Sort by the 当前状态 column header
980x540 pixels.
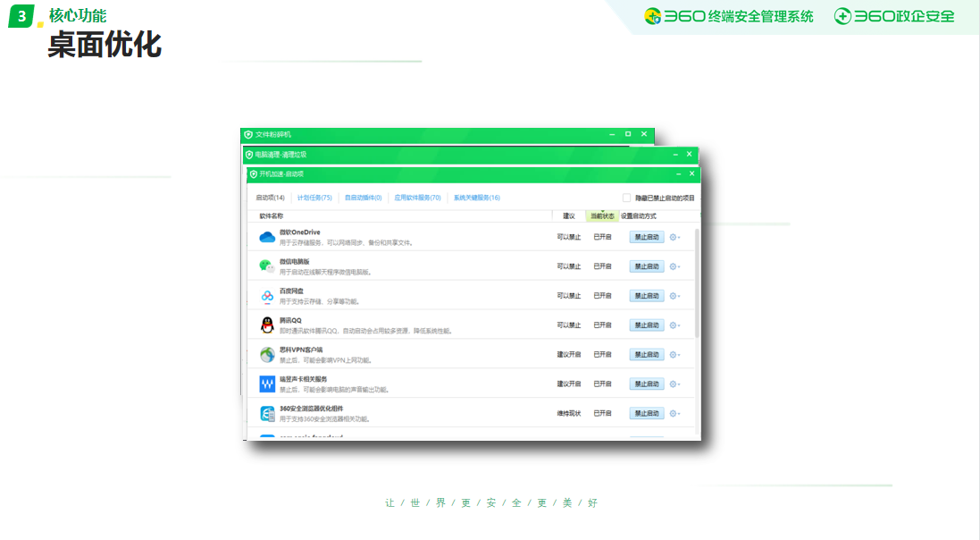pyautogui.click(x=602, y=215)
